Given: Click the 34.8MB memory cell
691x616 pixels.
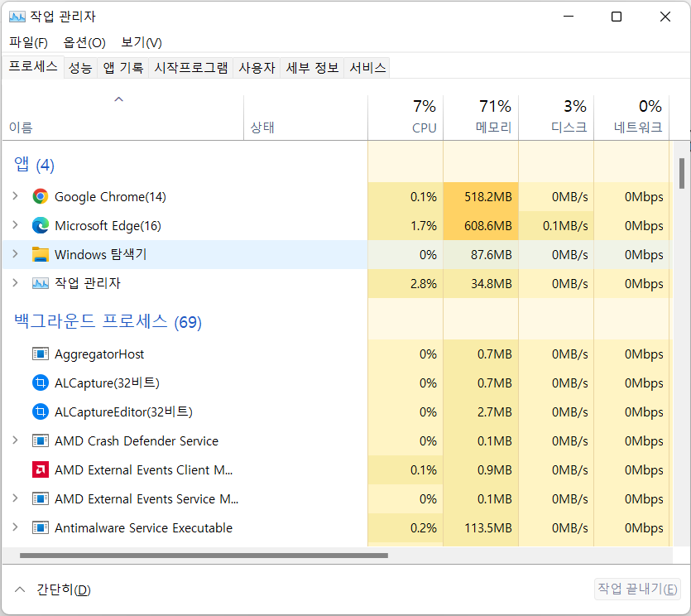Looking at the screenshot, I should coord(481,283).
